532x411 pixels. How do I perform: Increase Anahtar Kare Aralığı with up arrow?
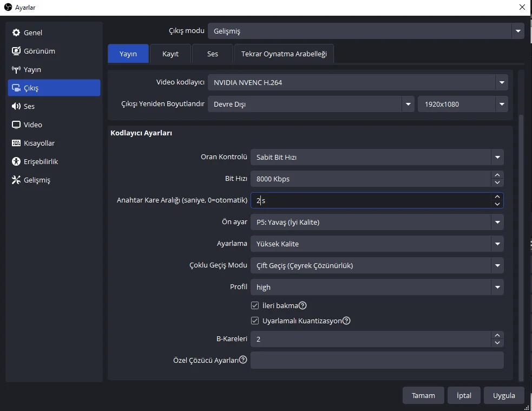[x=497, y=197]
